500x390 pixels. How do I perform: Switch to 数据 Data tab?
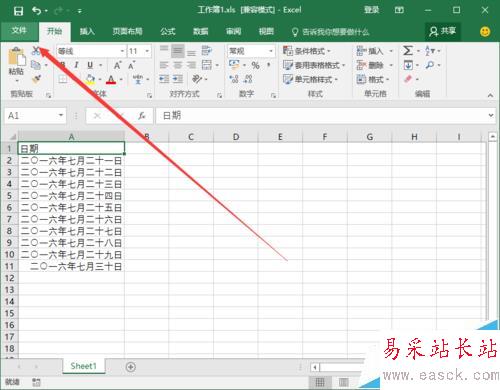tap(201, 32)
